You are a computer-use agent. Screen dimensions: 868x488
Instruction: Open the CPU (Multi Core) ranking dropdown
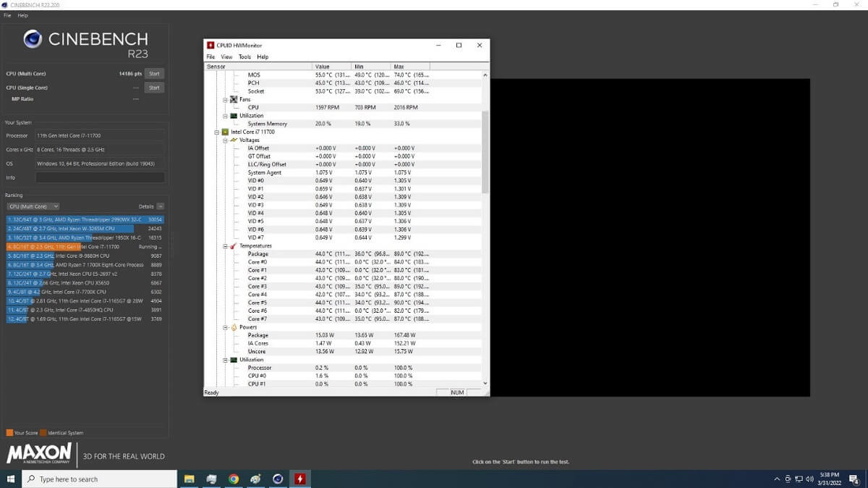pos(33,206)
